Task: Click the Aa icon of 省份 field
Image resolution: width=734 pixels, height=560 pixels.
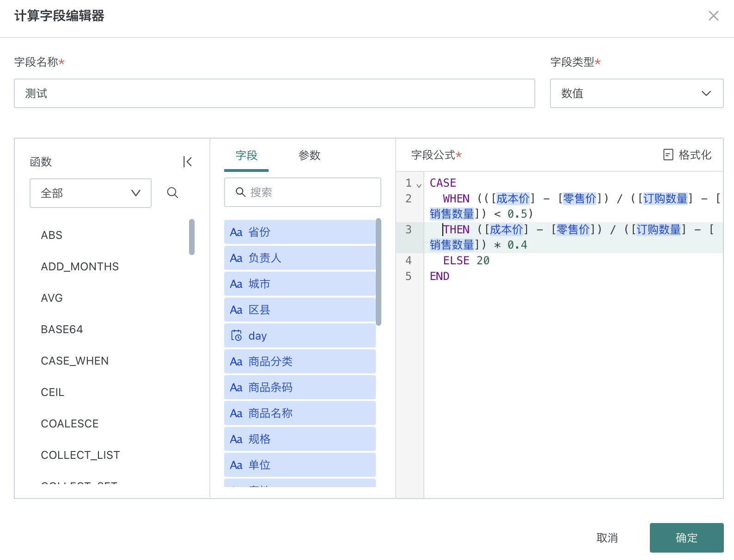Action: tap(236, 232)
